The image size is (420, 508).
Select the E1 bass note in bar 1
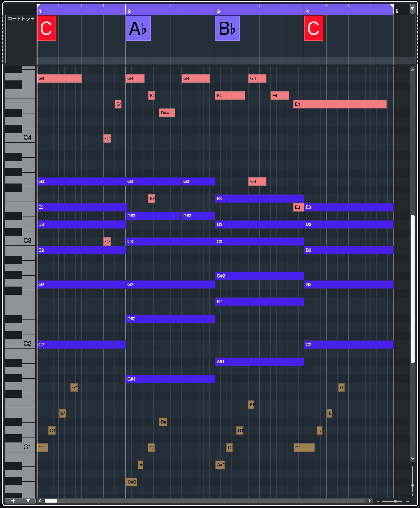63,413
